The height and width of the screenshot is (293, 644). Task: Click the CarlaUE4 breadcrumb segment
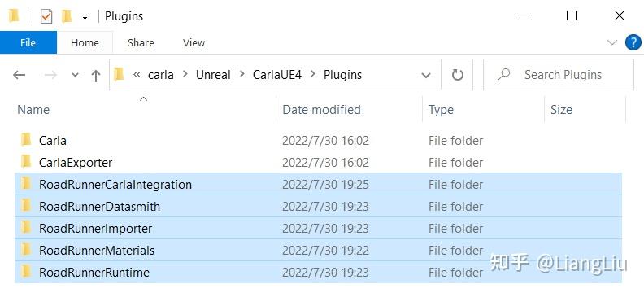coord(277,75)
